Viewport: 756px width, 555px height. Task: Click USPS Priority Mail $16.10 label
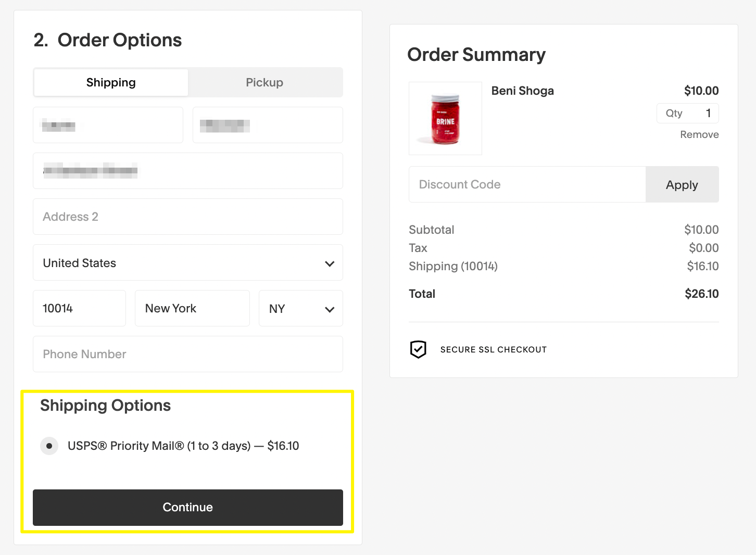(183, 446)
